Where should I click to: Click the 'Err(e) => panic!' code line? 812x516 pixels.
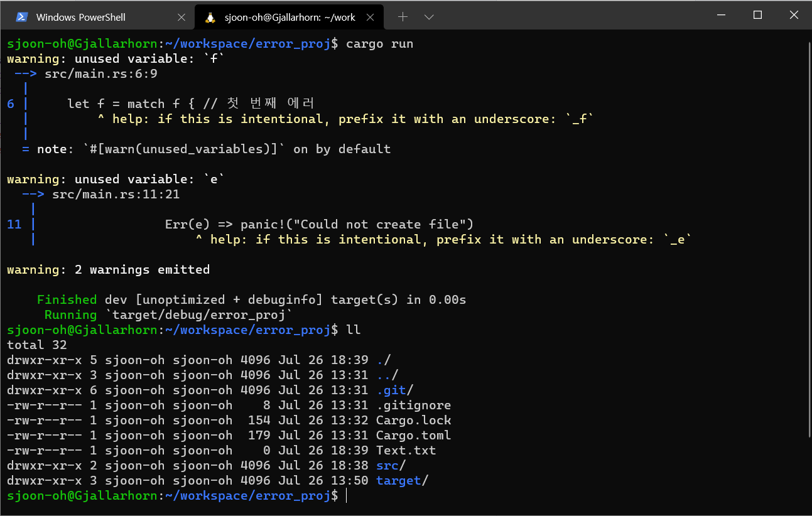[x=319, y=224]
